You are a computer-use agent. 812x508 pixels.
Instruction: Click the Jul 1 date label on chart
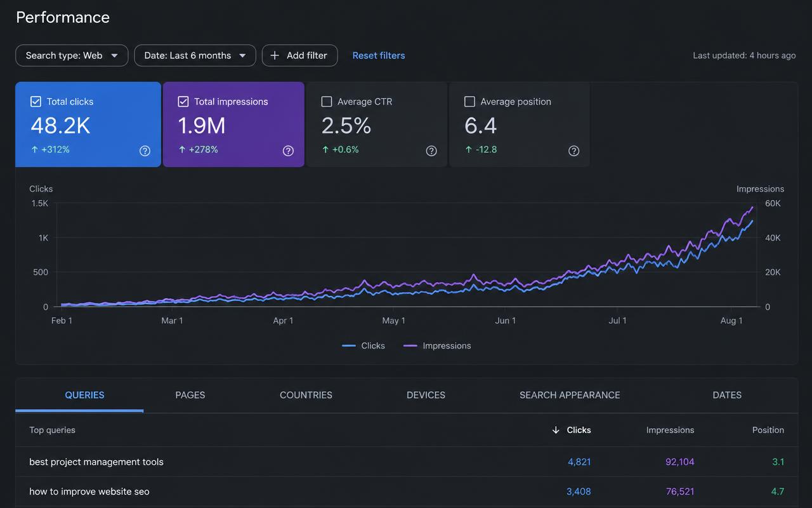click(x=617, y=321)
